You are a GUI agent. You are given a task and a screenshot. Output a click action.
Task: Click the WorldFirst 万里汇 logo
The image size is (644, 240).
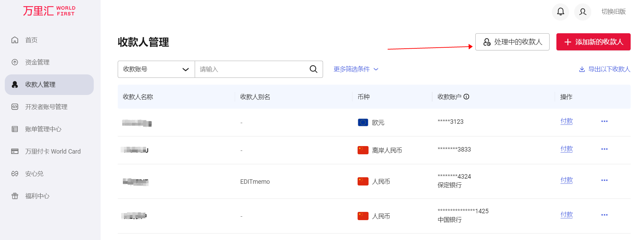49,11
